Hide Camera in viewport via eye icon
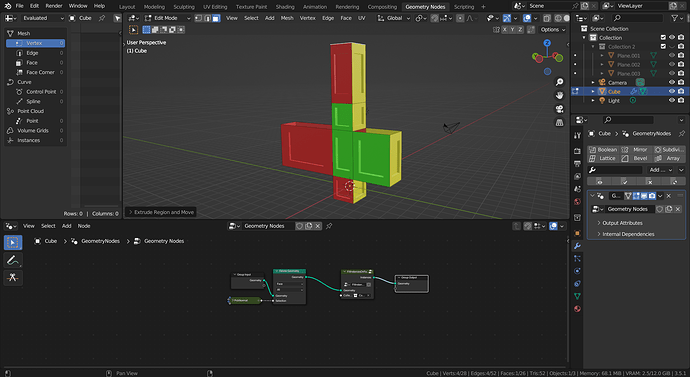This screenshot has height=377, width=690. (672, 83)
